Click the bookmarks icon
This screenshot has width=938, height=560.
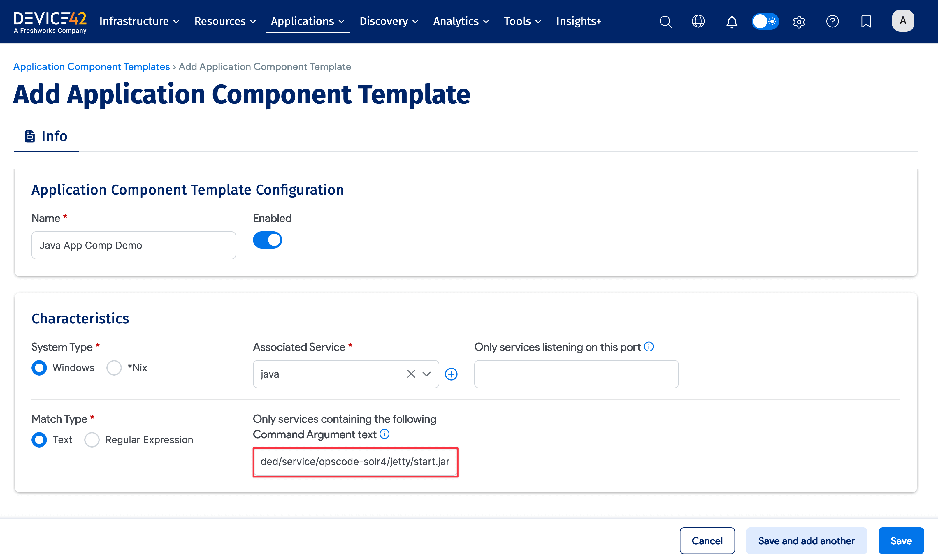(x=865, y=22)
